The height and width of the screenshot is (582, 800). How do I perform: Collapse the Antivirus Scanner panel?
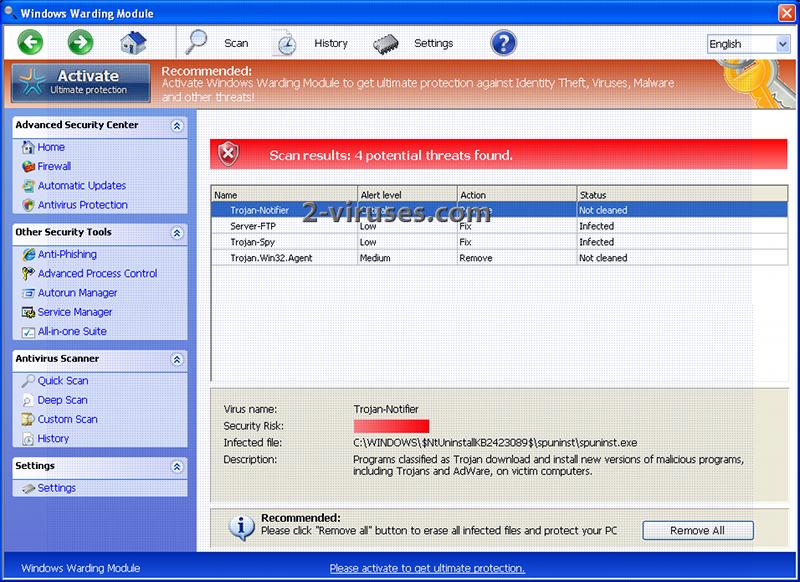pyautogui.click(x=177, y=360)
